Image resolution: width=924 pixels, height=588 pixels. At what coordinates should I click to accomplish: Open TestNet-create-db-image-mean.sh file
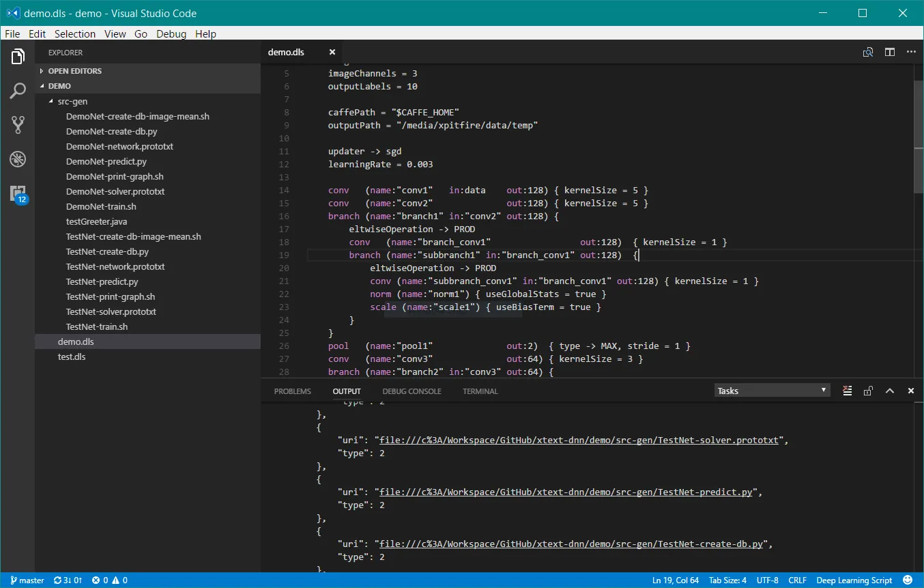click(133, 236)
